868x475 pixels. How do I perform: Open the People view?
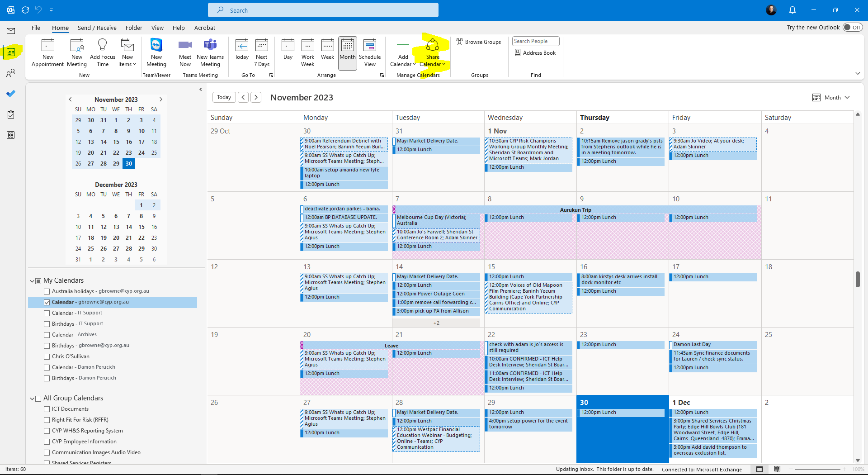(x=11, y=73)
